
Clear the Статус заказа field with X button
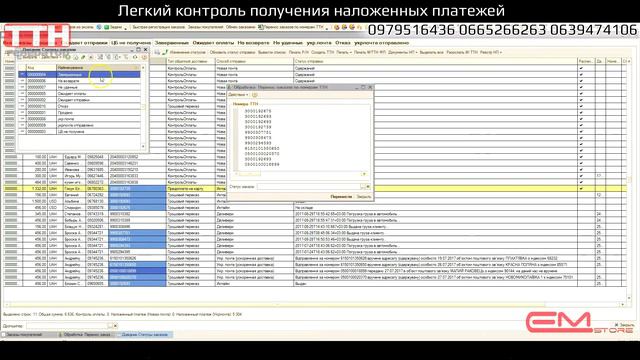(368, 187)
